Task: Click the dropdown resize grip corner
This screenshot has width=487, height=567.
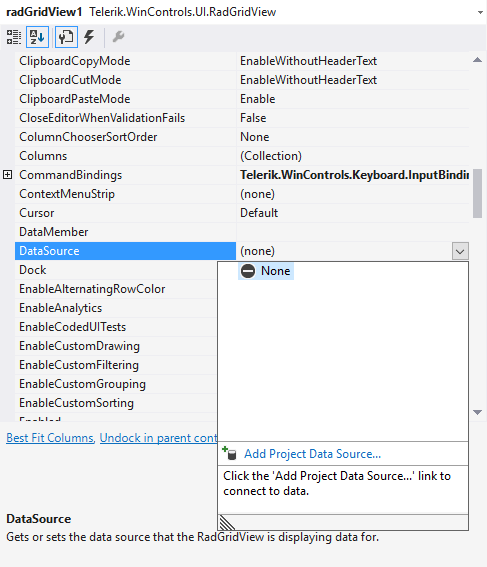Action: point(227,523)
